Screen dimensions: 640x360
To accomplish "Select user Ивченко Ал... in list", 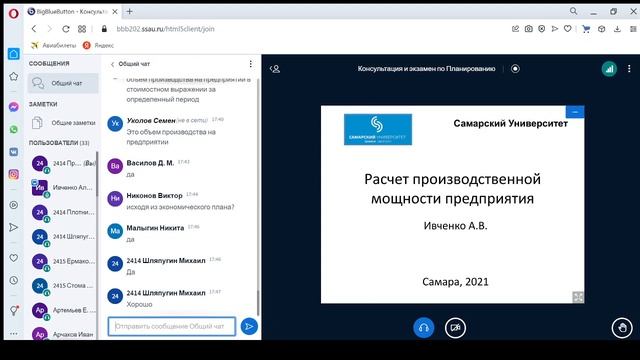I will pos(63,188).
